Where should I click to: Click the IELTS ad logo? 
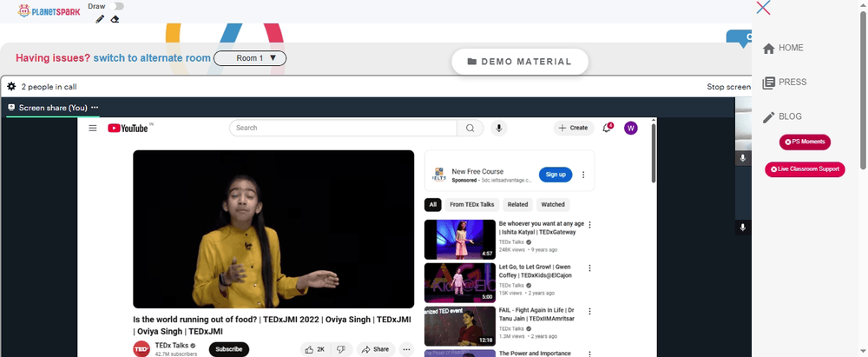[439, 175]
